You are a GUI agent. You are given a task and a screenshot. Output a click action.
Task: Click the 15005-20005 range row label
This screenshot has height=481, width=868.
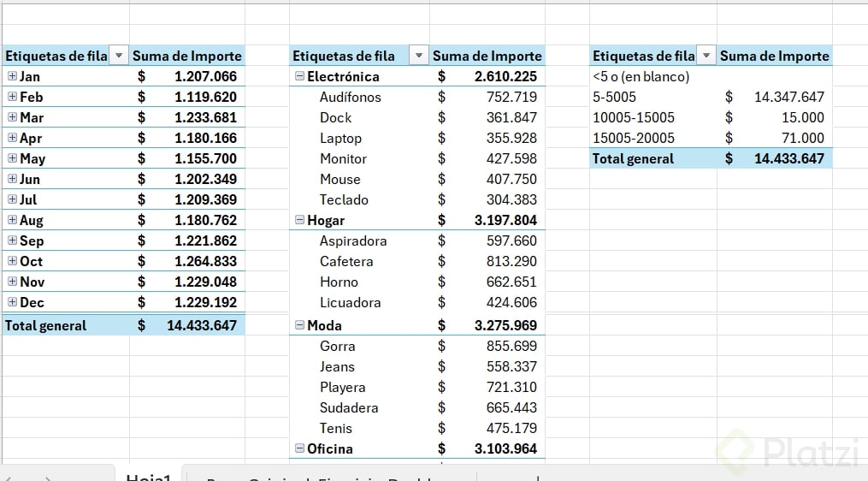click(x=634, y=138)
